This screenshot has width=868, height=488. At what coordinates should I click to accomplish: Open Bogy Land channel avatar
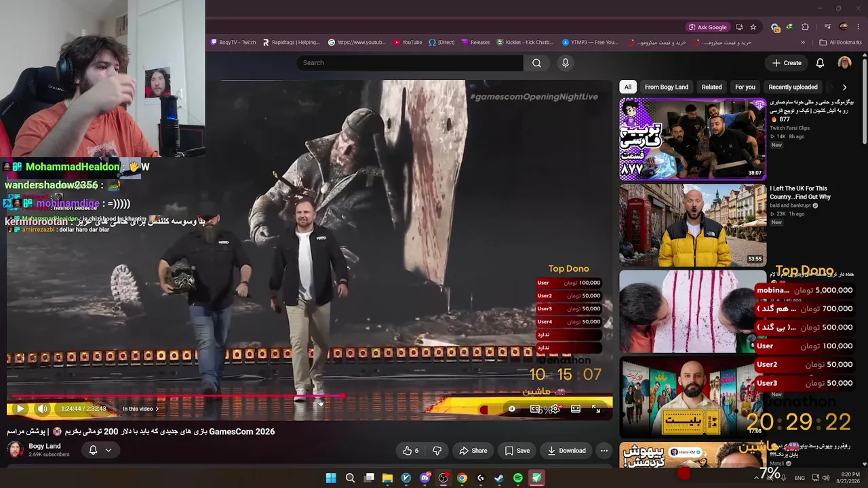pos(14,450)
